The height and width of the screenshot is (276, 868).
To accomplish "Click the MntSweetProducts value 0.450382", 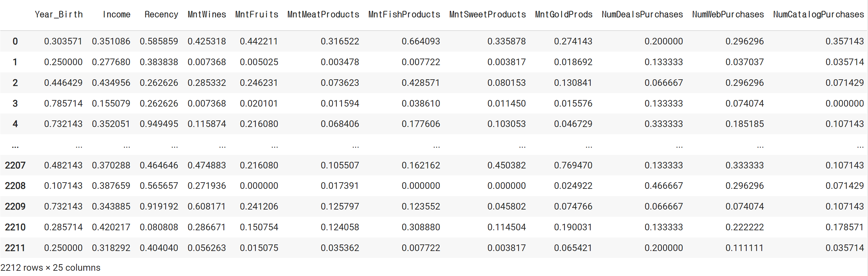I will (x=506, y=165).
